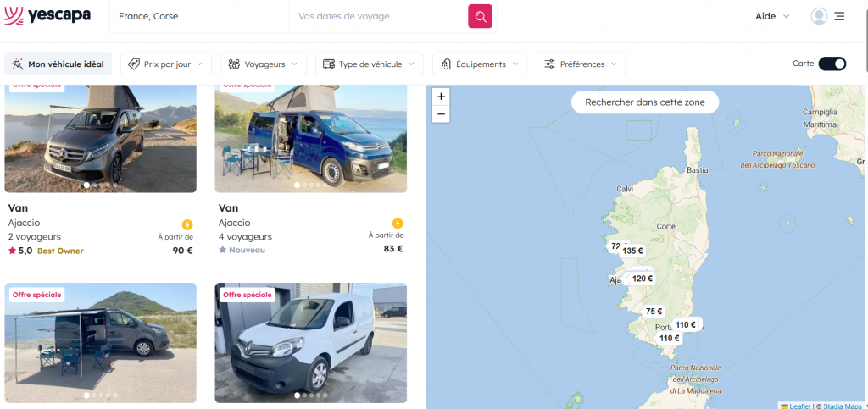Viewport: 868px width, 409px height.
Task: Expand the Type de véhicule filter
Action: coord(370,64)
